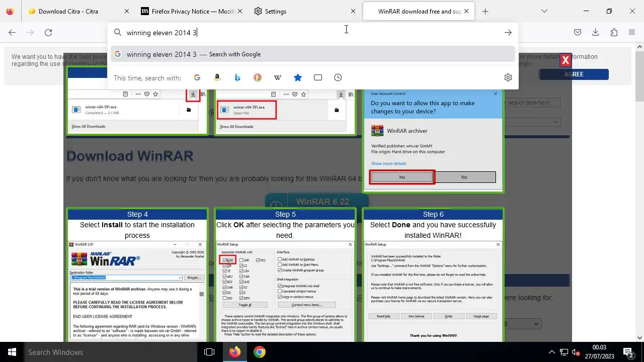Go back to the previous page

pos(12,33)
